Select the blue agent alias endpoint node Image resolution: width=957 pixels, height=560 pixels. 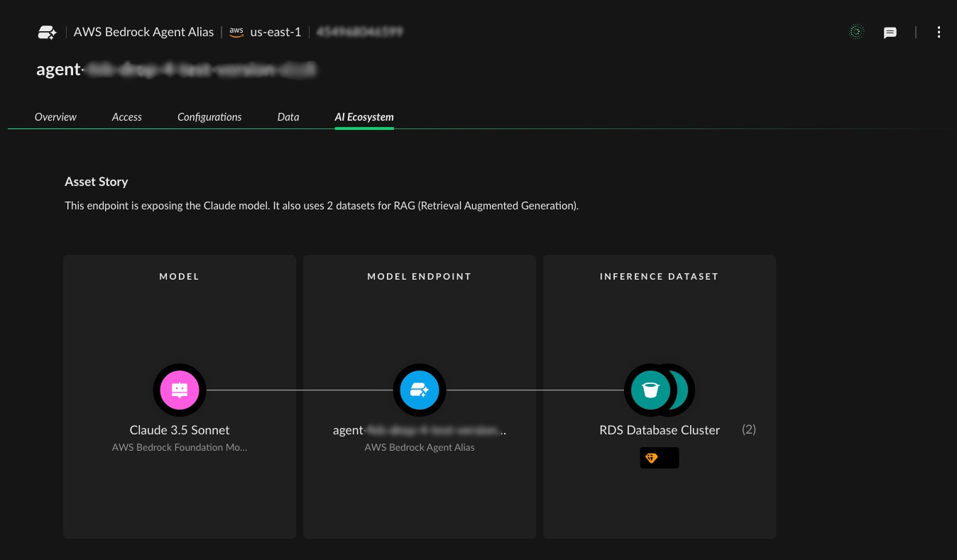(420, 390)
